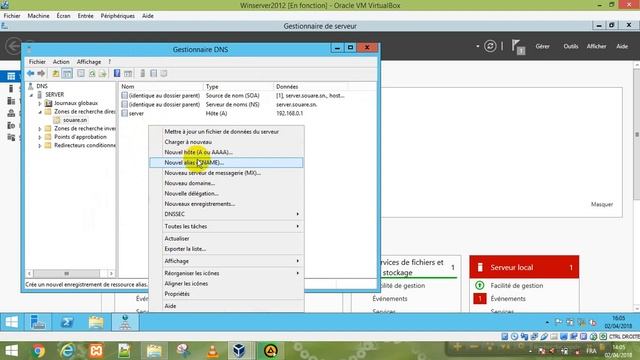Open the Action menu in DNS Manager
Viewport: 640px width, 360px height.
[61, 62]
